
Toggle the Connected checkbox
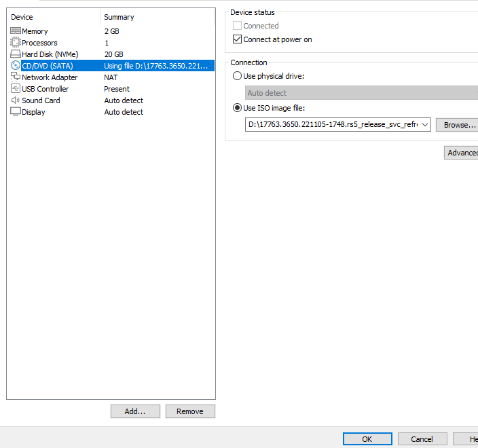237,26
